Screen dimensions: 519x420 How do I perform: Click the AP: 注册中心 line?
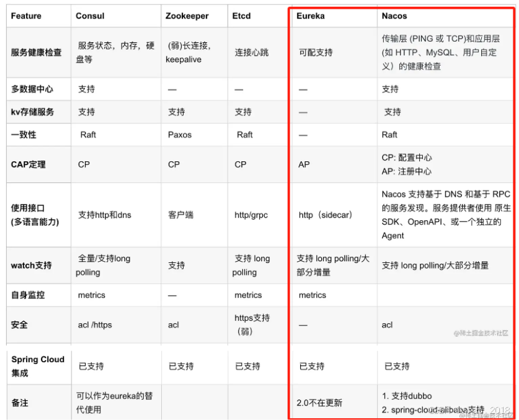(x=407, y=171)
